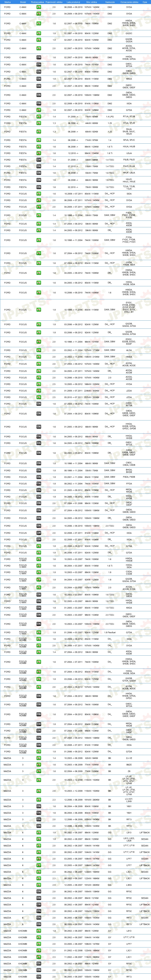
Task: Click petrol icon in Fiesta STJA, STJB row
Action: [38, 123]
